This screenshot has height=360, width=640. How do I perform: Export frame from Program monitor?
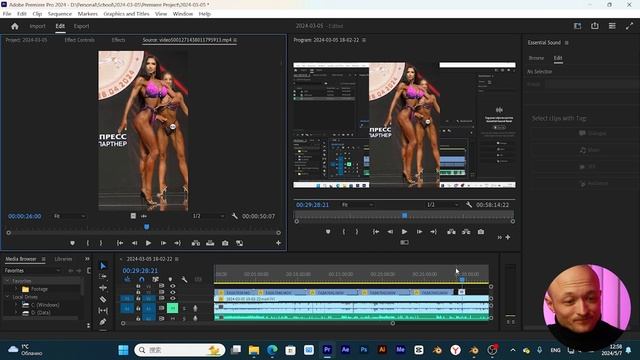(481, 231)
